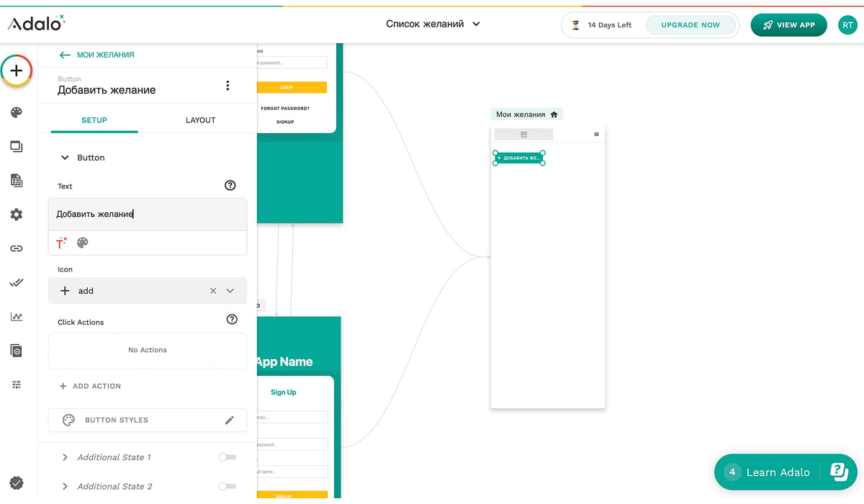Screen dimensions: 864x504
Task: Click the Upgrade Now button
Action: [x=690, y=25]
